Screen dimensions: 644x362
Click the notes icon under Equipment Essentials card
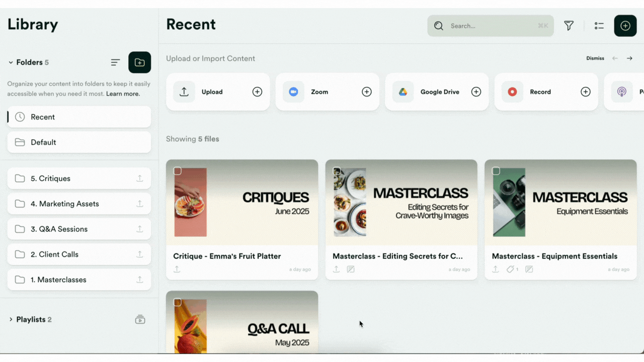529,269
